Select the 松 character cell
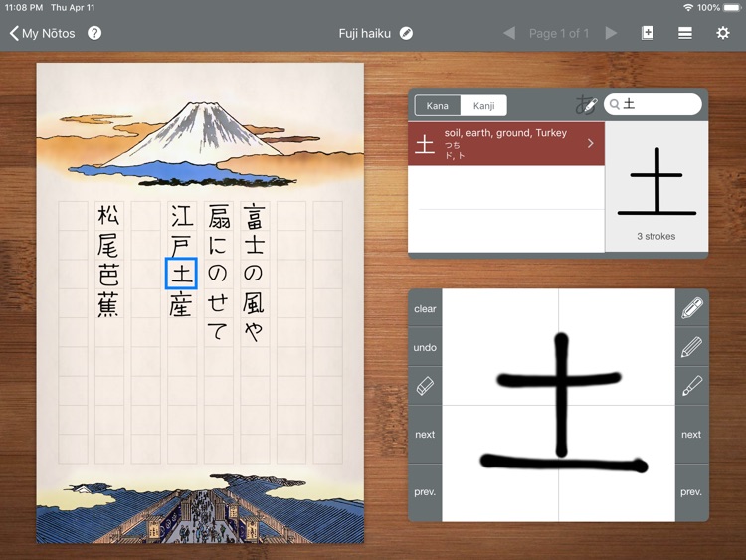This screenshot has height=560, width=746. point(109,216)
